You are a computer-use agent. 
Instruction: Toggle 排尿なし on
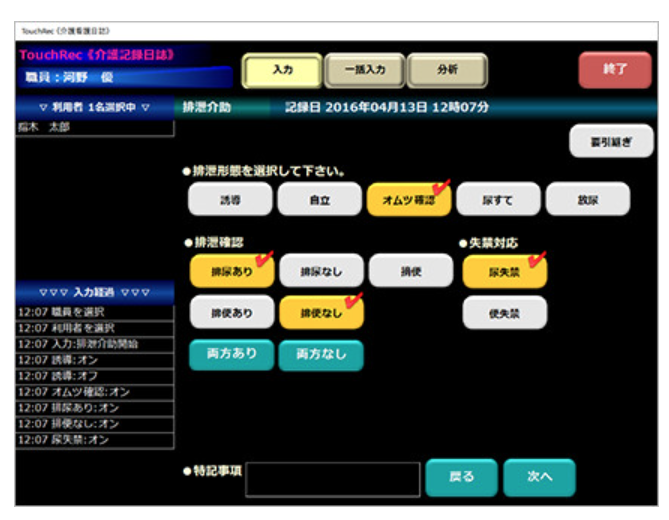(x=320, y=270)
